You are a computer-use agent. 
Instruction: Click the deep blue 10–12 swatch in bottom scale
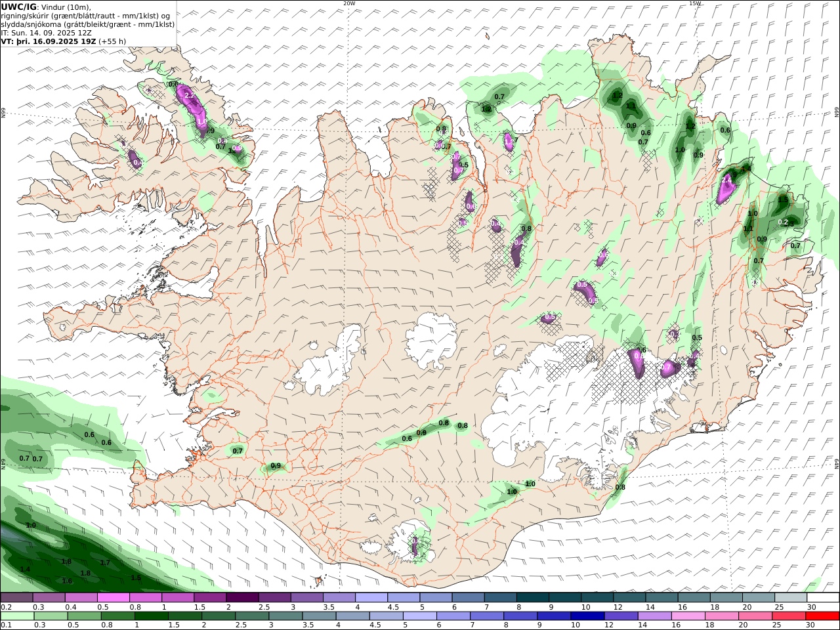[587, 616]
